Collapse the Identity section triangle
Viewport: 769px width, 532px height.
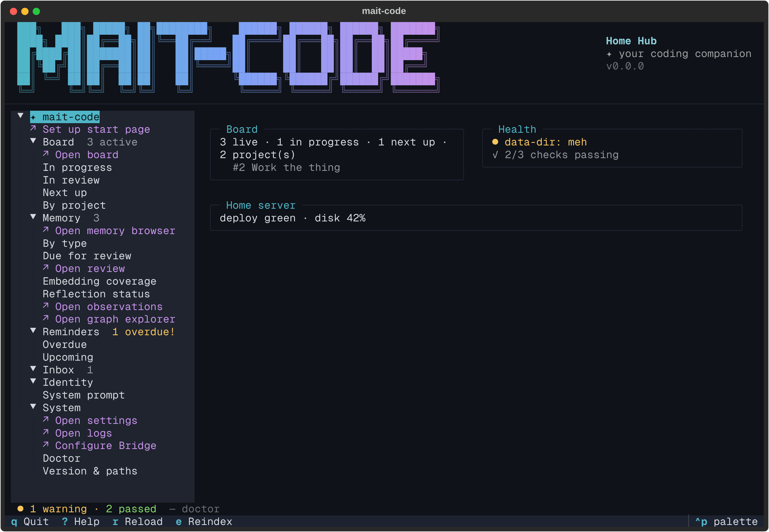coord(33,381)
